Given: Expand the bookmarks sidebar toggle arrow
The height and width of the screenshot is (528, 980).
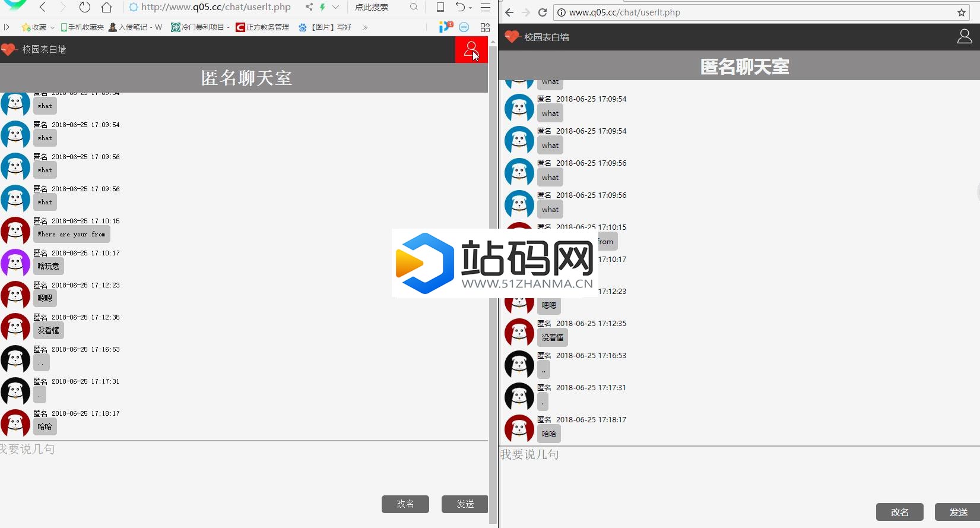Looking at the screenshot, I should point(7,27).
